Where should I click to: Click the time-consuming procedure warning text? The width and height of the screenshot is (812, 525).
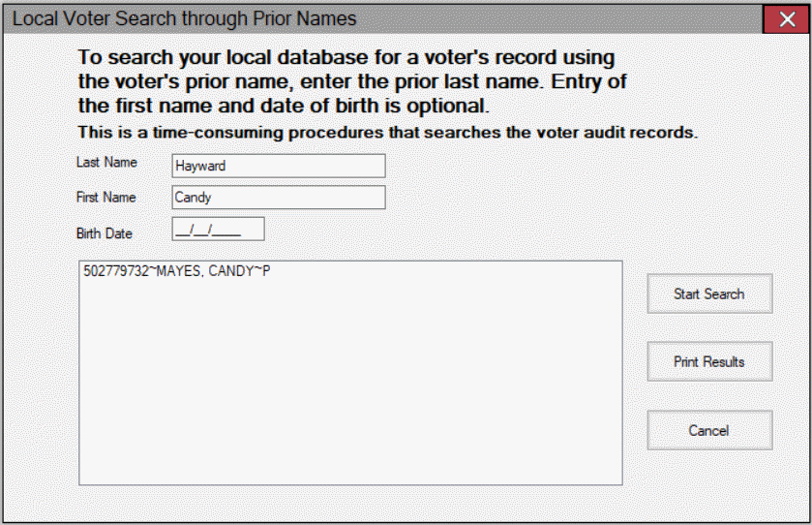(x=387, y=133)
